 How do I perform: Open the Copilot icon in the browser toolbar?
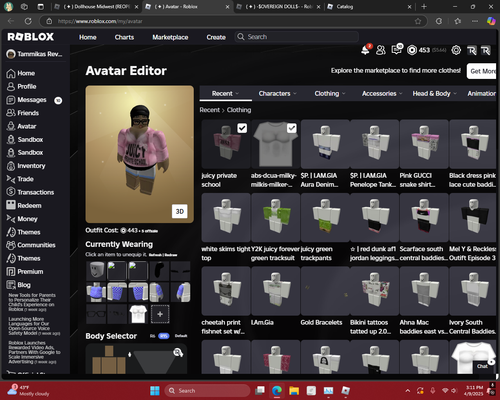tap(491, 21)
